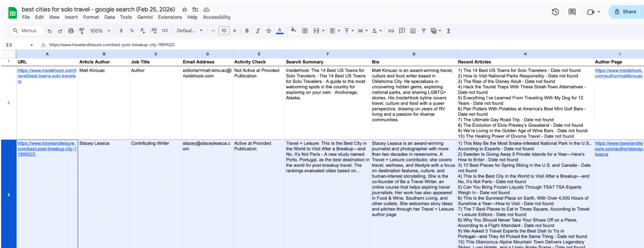Screen dimensions: 644x248
Task: Open the Format menu
Action: point(91,17)
